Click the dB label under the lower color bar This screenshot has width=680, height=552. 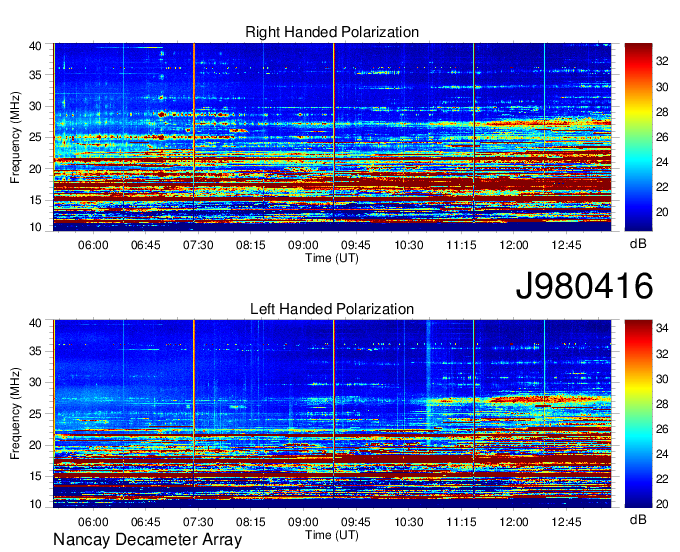click(x=638, y=519)
